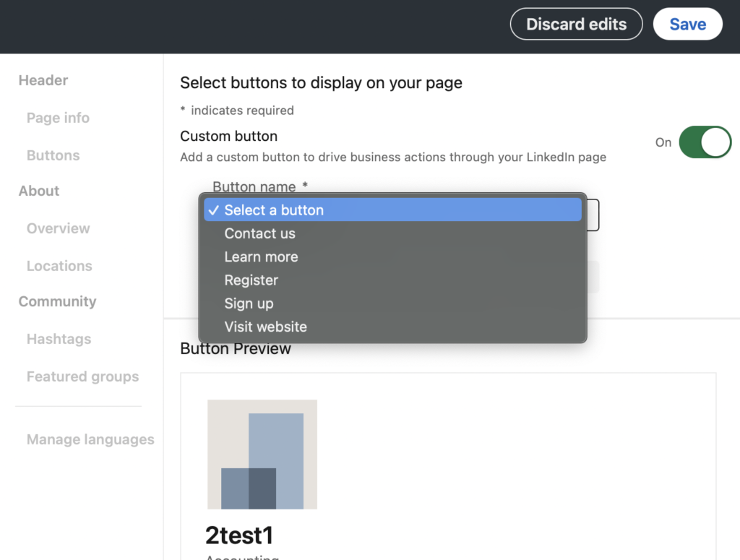740x560 pixels.
Task: Pick 'Register' in the button name list
Action: 251,280
